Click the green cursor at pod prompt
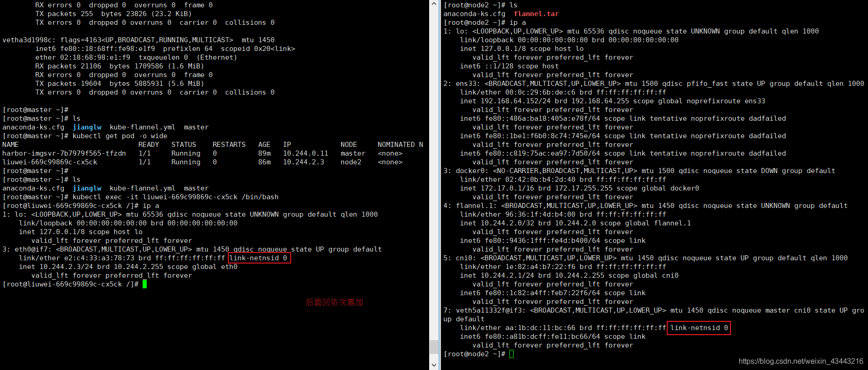 tap(144, 284)
